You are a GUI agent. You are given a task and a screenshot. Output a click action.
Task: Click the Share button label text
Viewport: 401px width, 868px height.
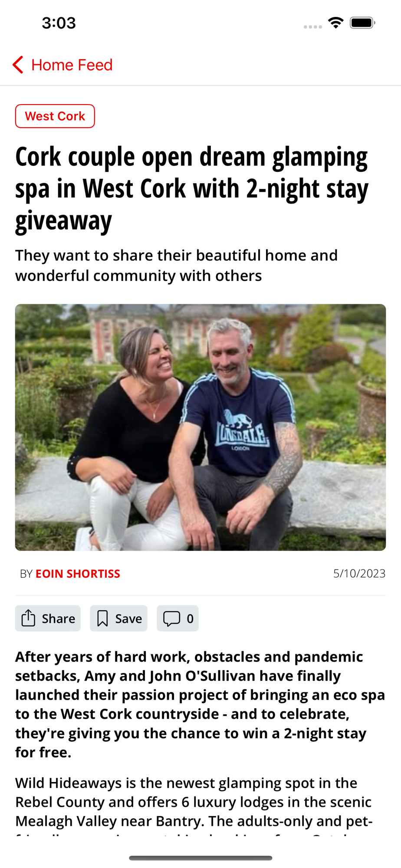tap(59, 618)
